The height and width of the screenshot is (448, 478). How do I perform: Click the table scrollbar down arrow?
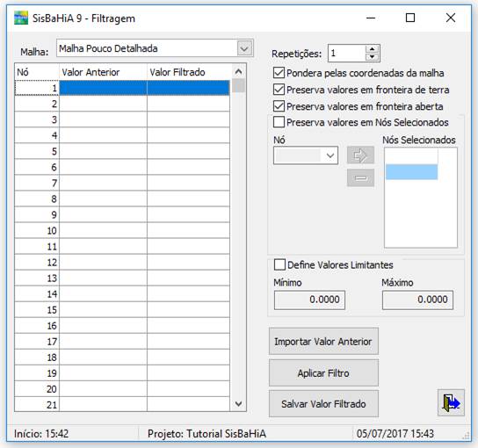pyautogui.click(x=238, y=404)
